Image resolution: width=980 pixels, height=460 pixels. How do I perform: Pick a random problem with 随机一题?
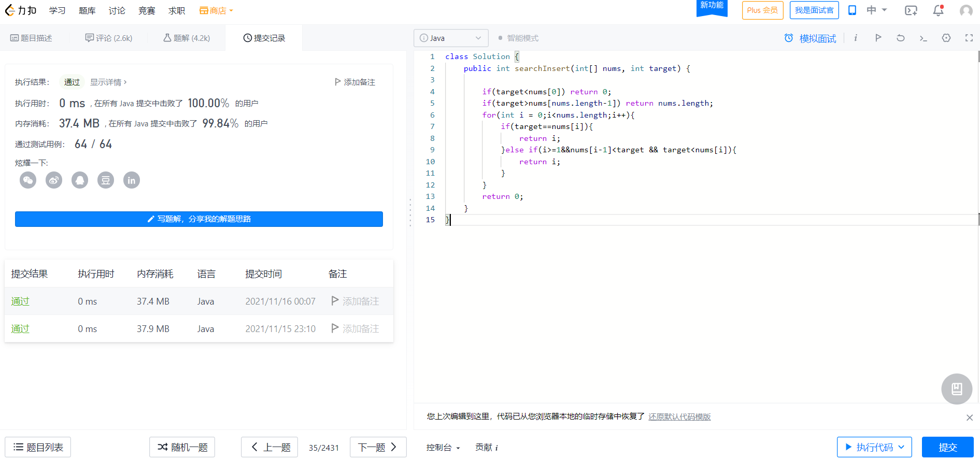182,447
